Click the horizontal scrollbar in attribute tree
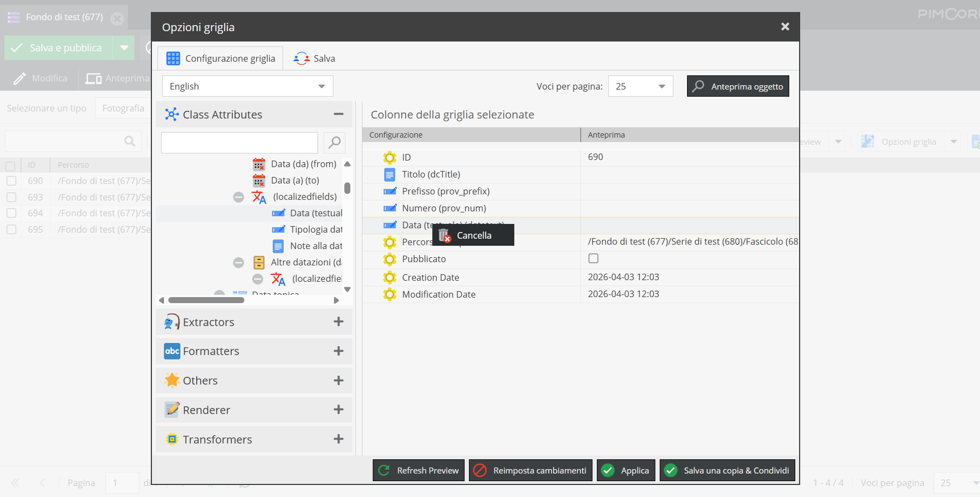This screenshot has width=980, height=497. coord(206,300)
